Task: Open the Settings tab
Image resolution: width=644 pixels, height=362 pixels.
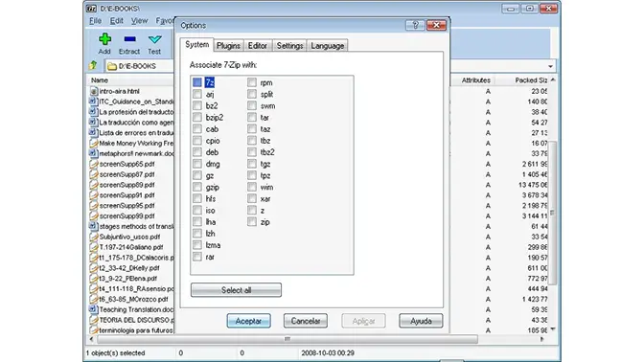Action: [x=289, y=46]
